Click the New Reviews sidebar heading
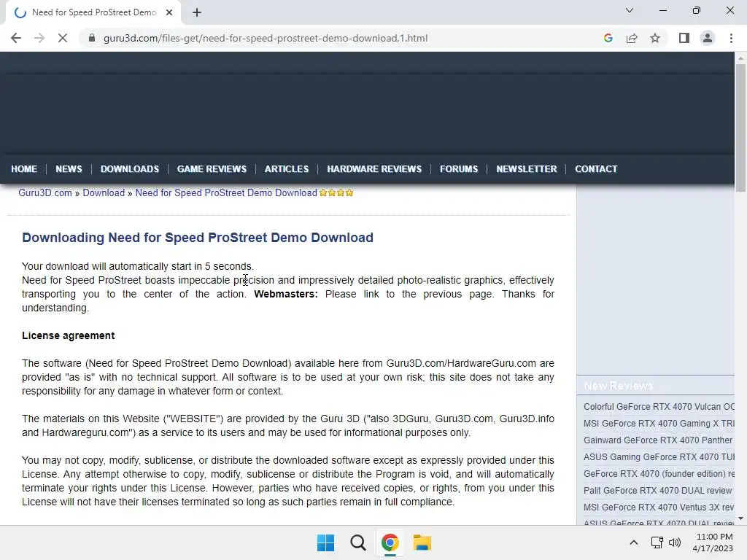This screenshot has width=747, height=560. [x=619, y=386]
